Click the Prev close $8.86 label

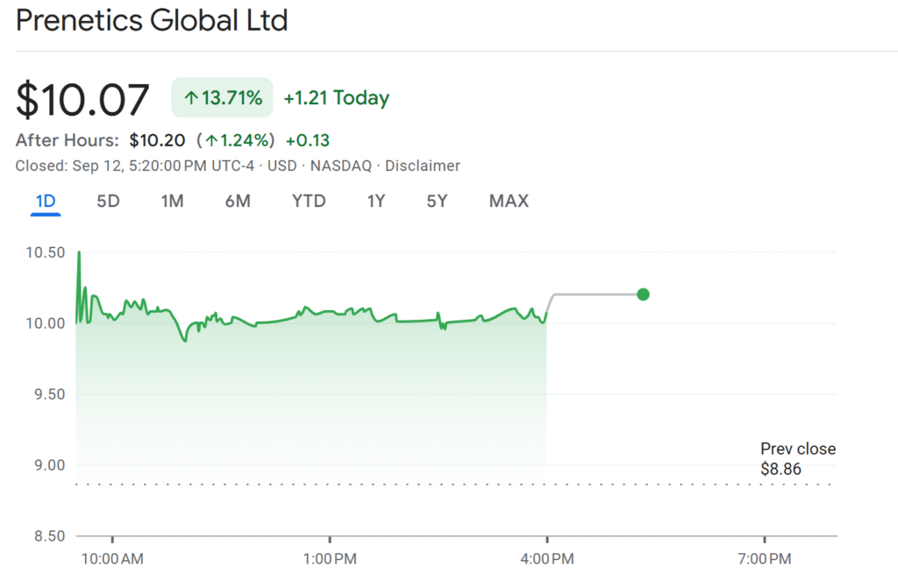pos(797,459)
